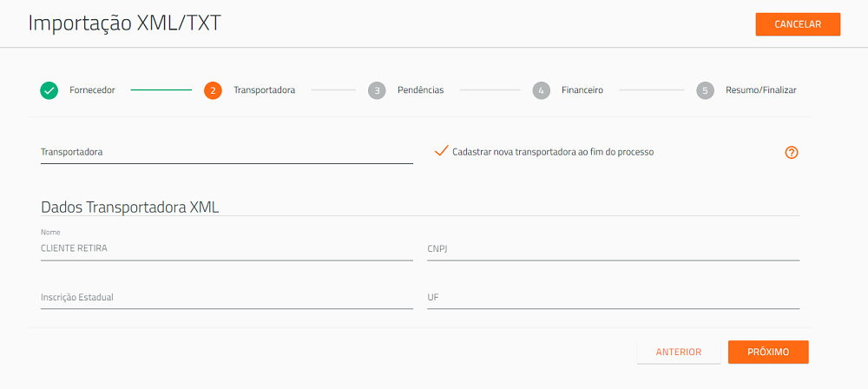Select the step 3 Pendências circle
The image size is (868, 389).
(x=377, y=90)
